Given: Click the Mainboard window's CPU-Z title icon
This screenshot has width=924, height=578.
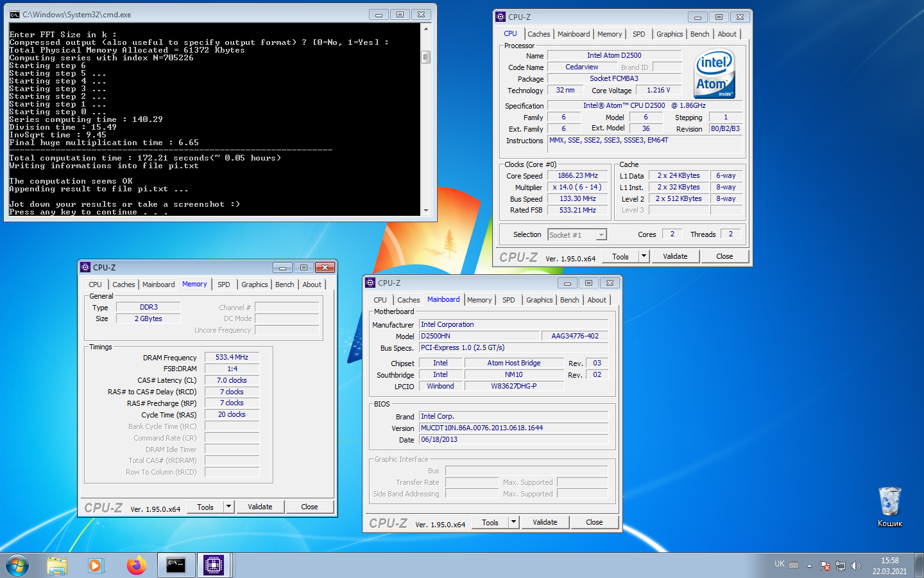Looking at the screenshot, I should 370,283.
